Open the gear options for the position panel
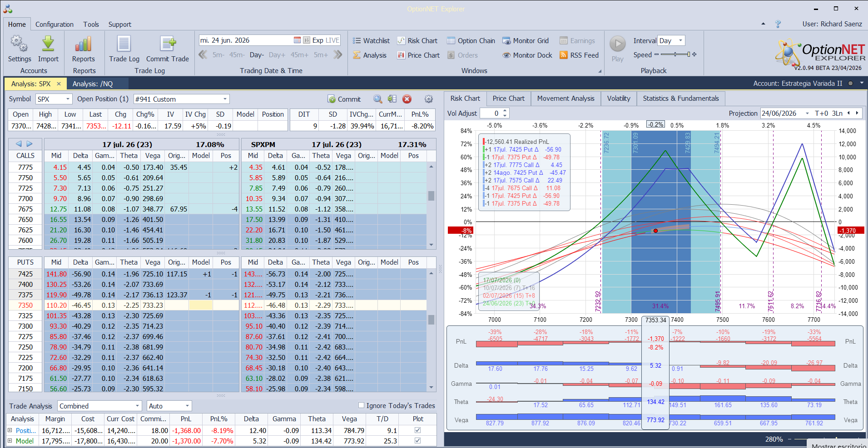This screenshot has width=868, height=448. pyautogui.click(x=428, y=99)
